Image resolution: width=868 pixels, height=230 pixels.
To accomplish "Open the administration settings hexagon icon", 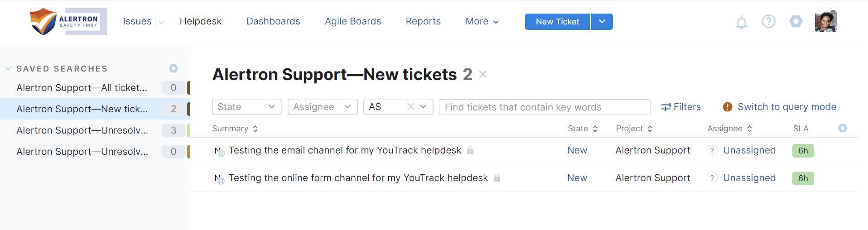I will point(796,21).
